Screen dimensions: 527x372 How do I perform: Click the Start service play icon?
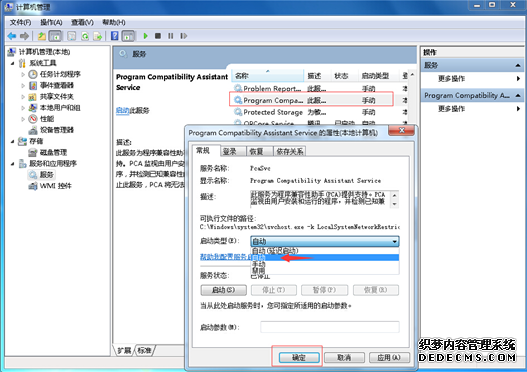click(x=146, y=36)
